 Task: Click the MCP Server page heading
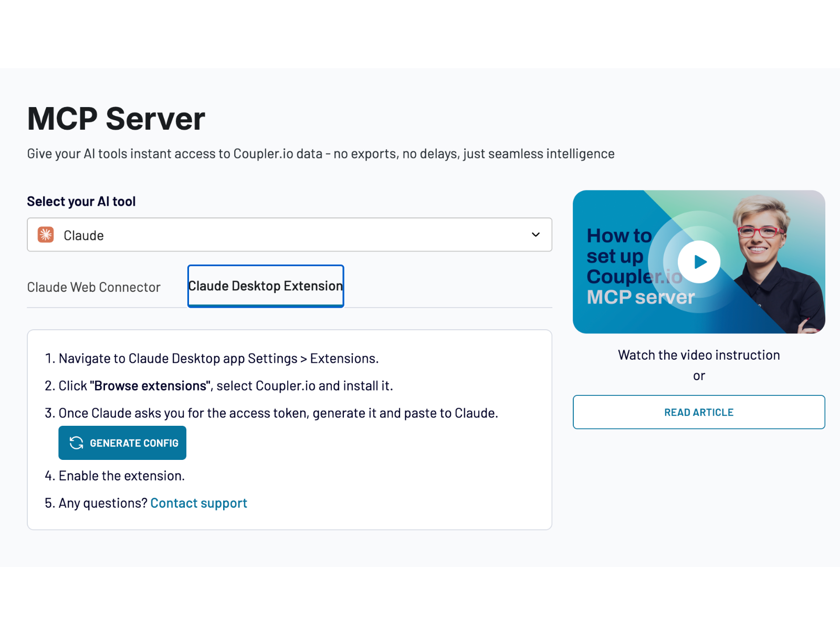click(115, 119)
